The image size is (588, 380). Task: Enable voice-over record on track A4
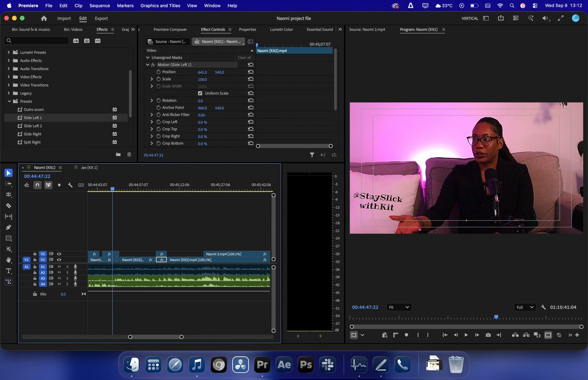(75, 284)
